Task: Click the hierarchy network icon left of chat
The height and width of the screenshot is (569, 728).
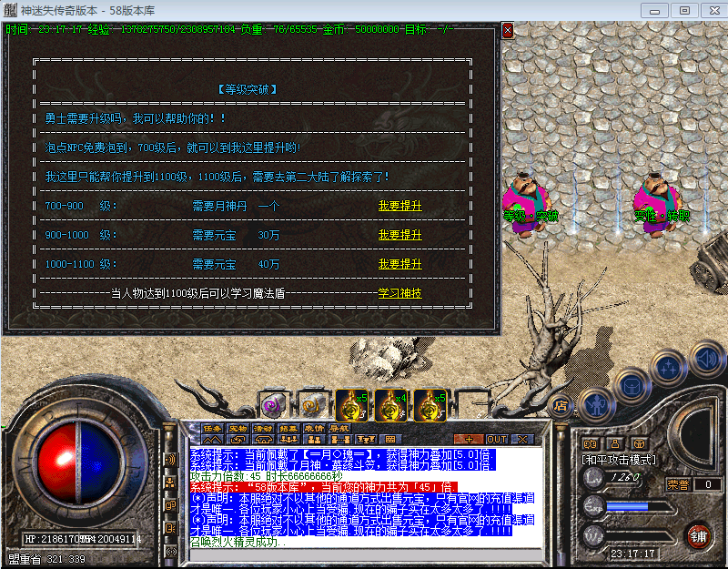Action: 170,483
